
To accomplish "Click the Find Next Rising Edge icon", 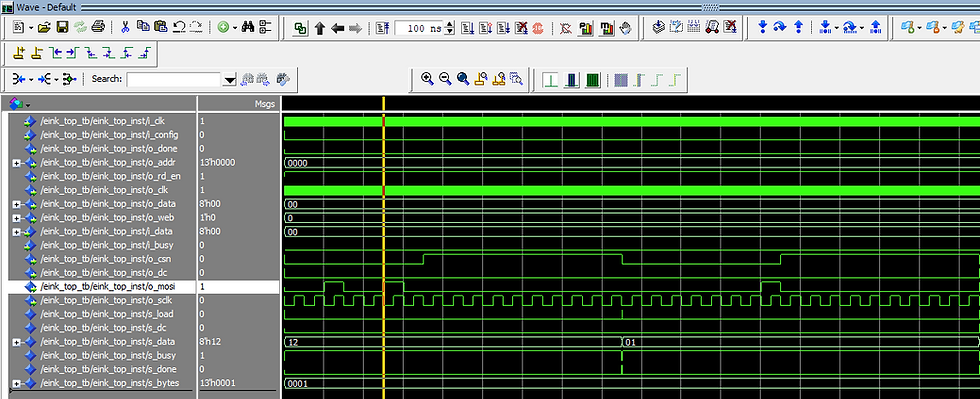I will [x=144, y=54].
